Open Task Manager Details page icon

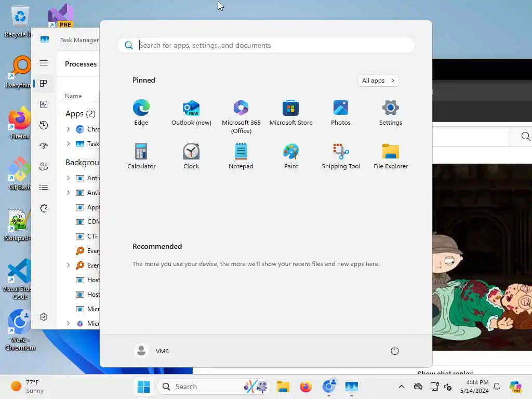pyautogui.click(x=44, y=187)
